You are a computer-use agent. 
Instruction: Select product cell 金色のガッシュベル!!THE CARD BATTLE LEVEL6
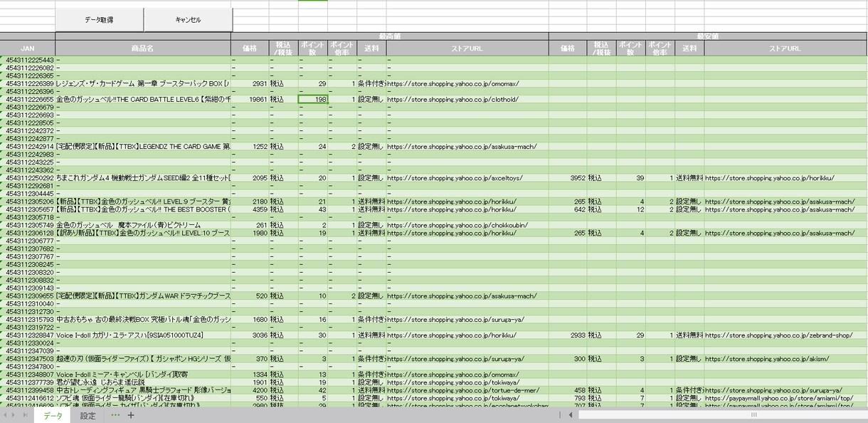pos(143,99)
